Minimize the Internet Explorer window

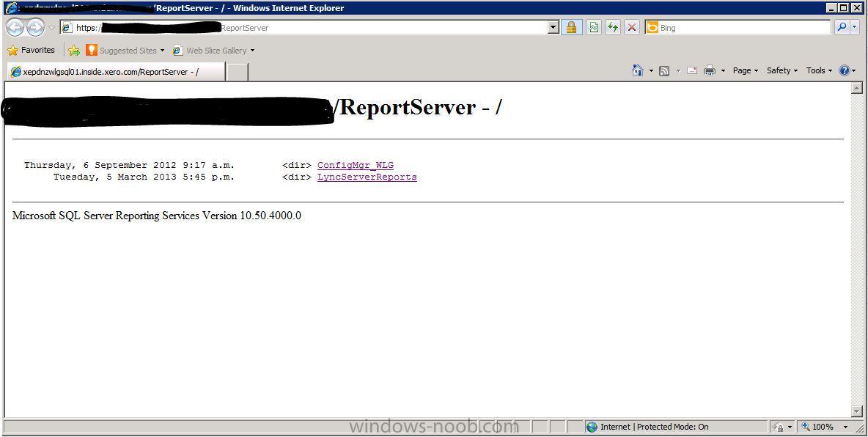831,8
